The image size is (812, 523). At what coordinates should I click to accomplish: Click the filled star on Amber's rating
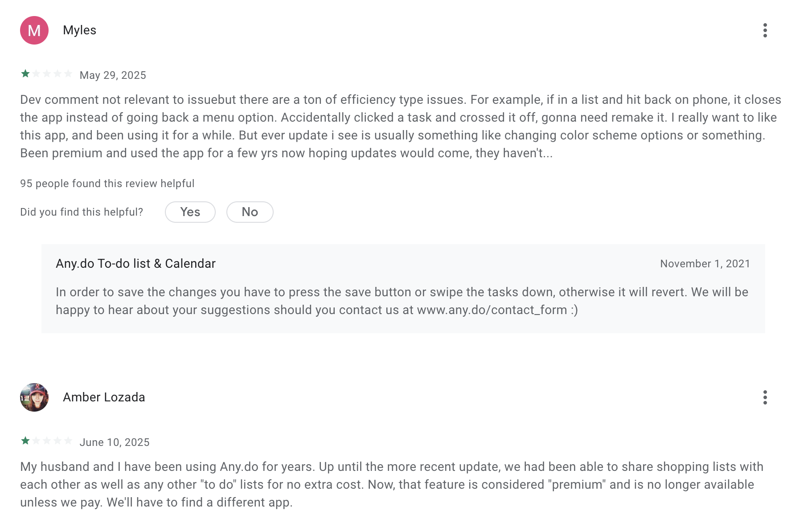25,441
